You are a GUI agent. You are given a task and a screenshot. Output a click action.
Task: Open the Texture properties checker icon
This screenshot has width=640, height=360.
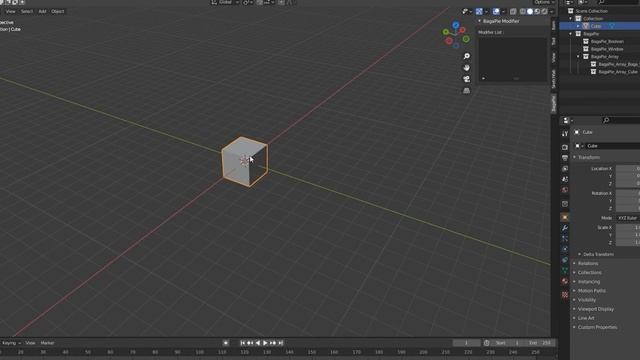click(x=565, y=294)
